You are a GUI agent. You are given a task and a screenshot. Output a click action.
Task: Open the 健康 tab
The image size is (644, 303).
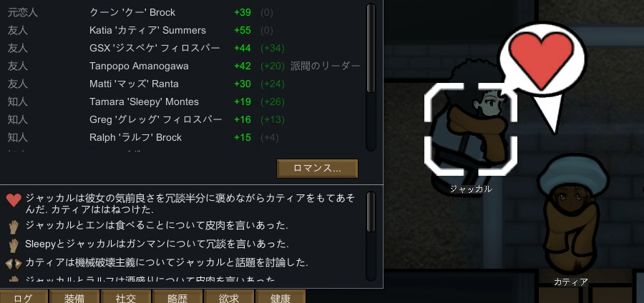pos(280,297)
